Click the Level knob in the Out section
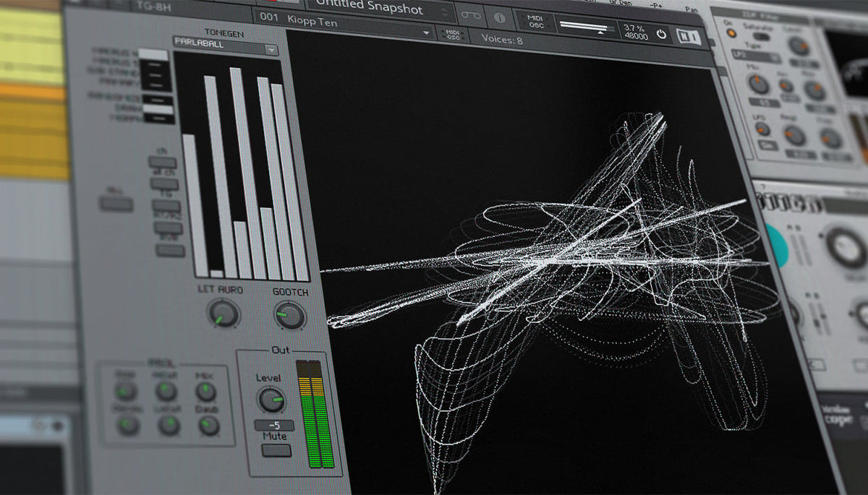 (271, 399)
